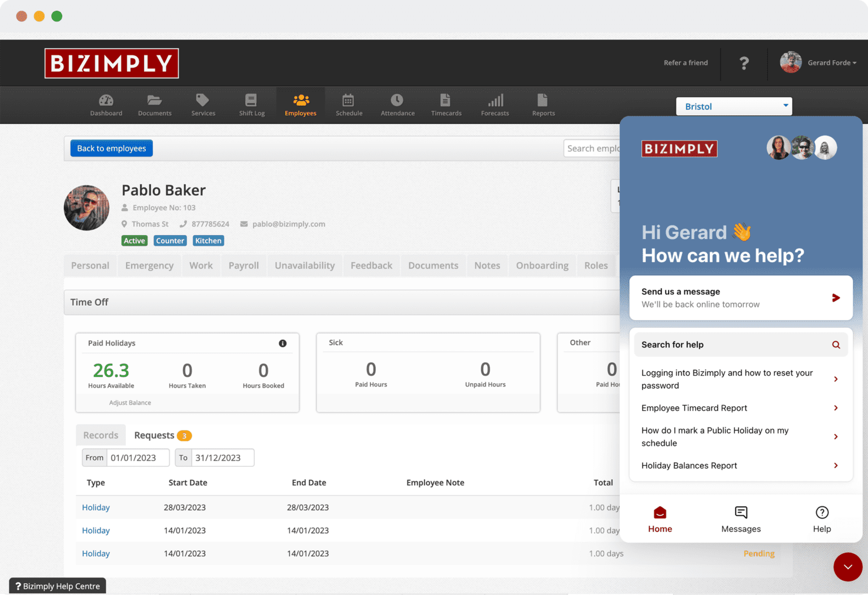Screen dimensions: 868x595
Task: Open the Services section
Action: pyautogui.click(x=203, y=105)
